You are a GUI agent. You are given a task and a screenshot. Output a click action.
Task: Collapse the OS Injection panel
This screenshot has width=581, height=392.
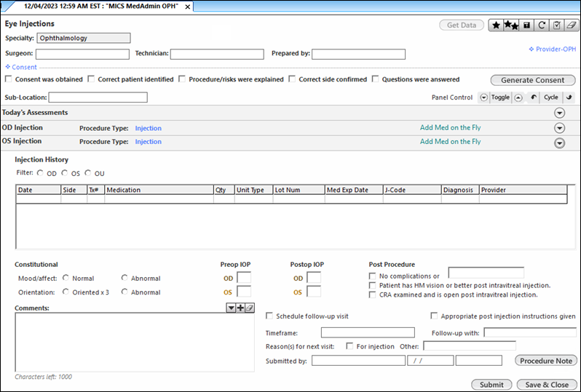point(559,143)
